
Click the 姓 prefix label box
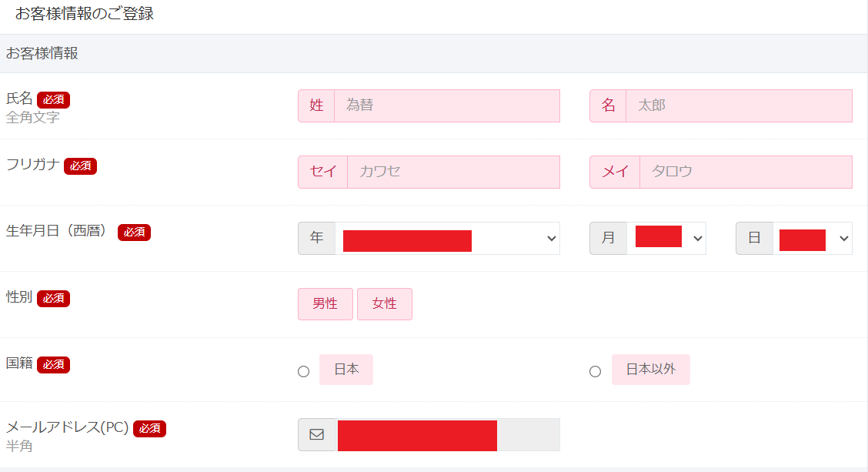pos(316,105)
